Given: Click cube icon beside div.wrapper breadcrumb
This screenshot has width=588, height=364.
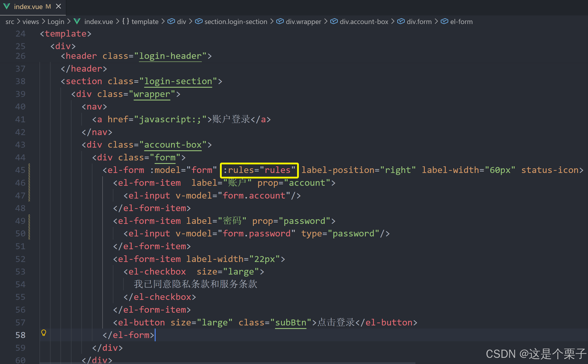Looking at the screenshot, I should 280,21.
